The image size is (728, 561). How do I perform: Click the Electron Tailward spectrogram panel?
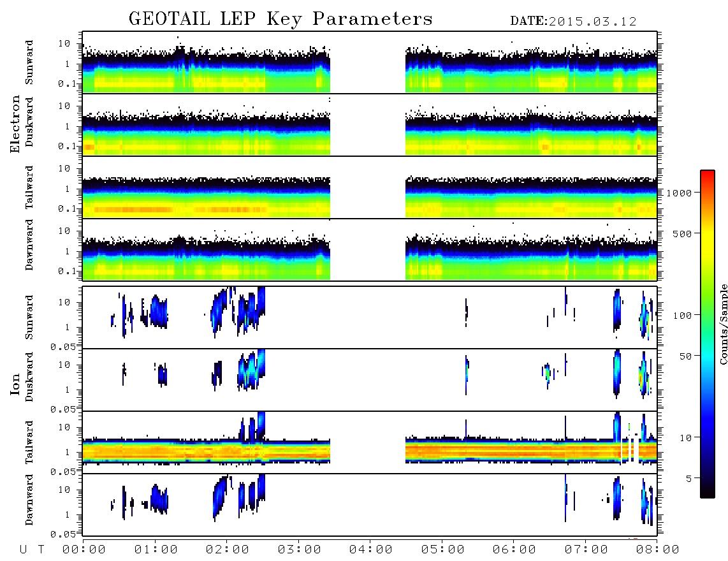(370, 187)
